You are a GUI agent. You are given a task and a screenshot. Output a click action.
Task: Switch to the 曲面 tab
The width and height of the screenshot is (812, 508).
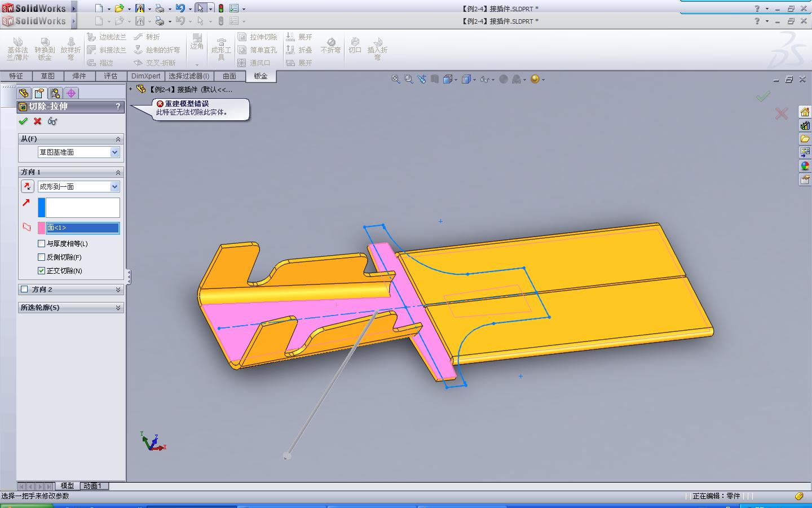(x=229, y=76)
